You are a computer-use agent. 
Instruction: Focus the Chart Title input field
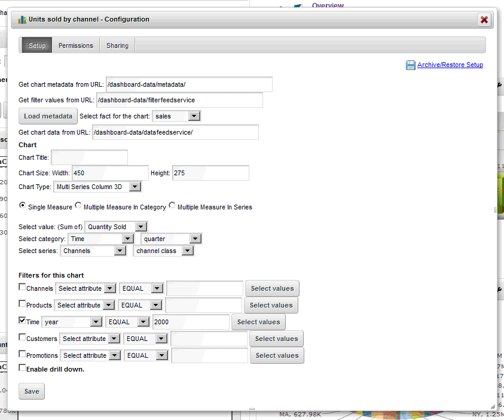[89, 157]
